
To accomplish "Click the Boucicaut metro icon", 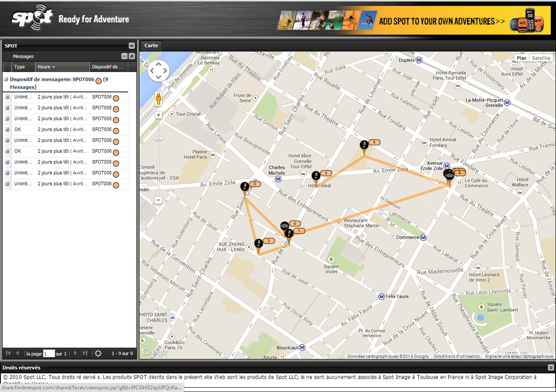I will point(302,348).
